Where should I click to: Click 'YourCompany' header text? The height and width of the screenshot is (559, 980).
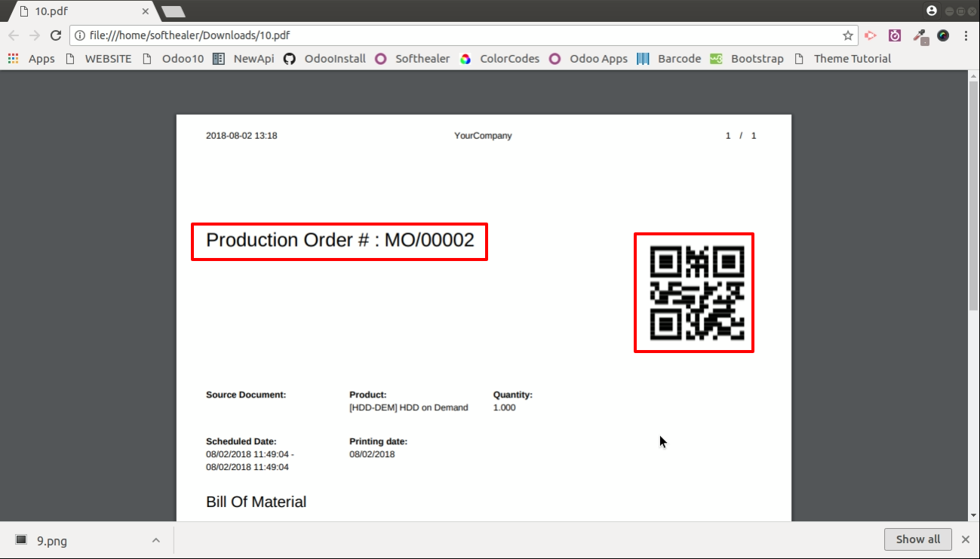click(x=483, y=136)
